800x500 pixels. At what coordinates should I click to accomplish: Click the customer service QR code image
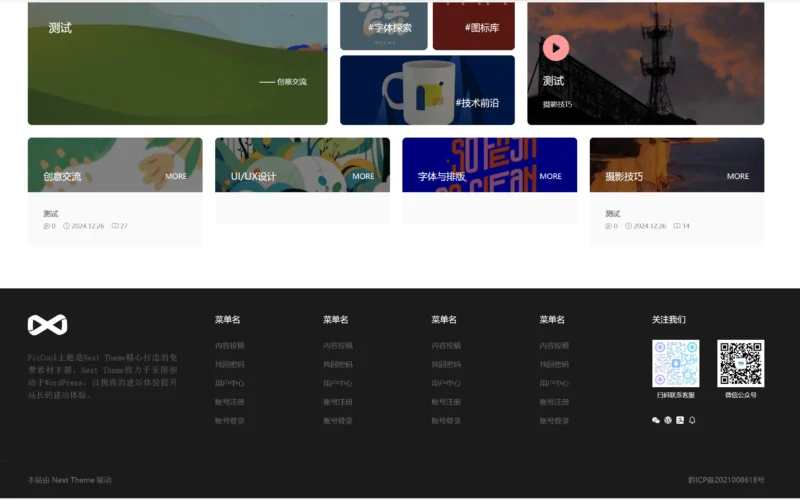click(676, 364)
